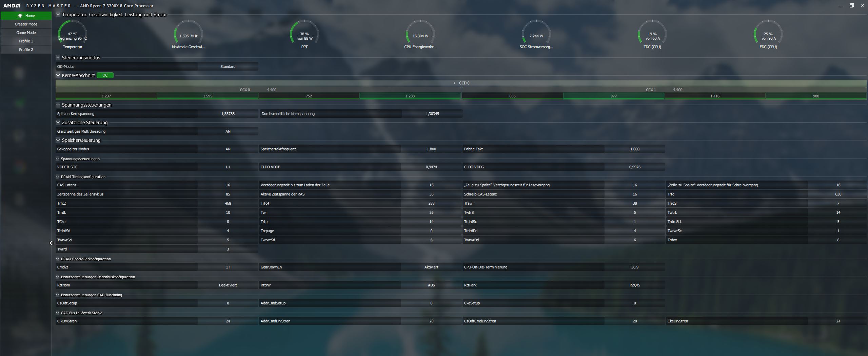The height and width of the screenshot is (356, 868).
Task: Click RttNom value Deaktiviert
Action: point(228,285)
